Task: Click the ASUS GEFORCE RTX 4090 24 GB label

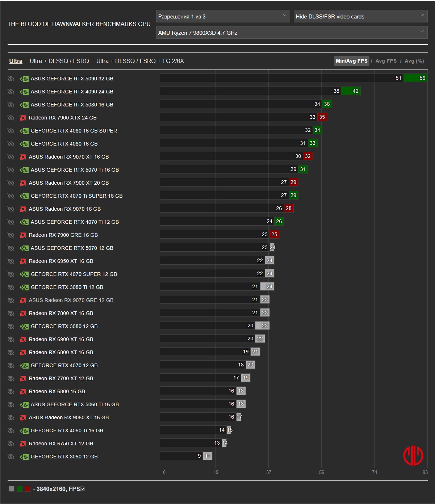Action: pos(72,92)
